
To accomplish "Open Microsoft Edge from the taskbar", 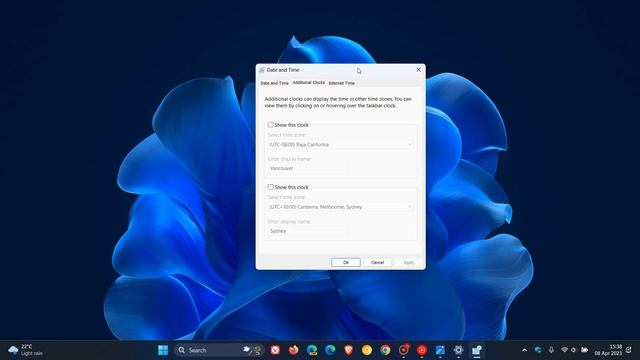I will click(x=330, y=350).
